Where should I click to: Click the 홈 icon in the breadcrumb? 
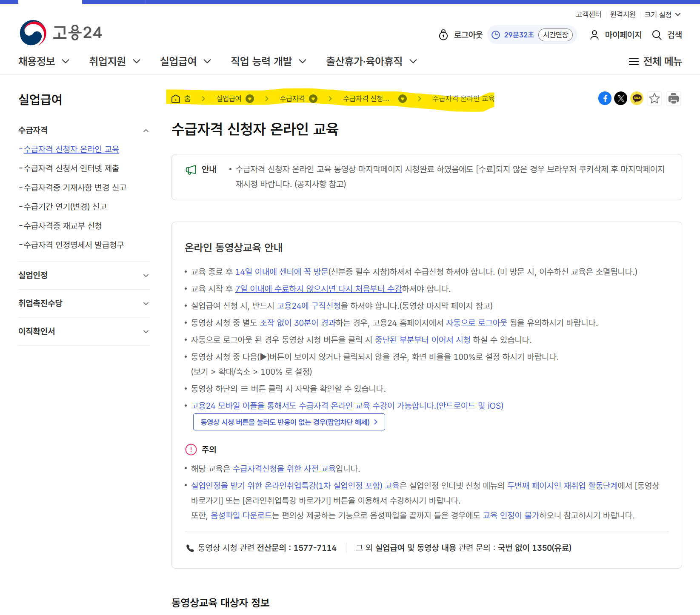pos(176,98)
